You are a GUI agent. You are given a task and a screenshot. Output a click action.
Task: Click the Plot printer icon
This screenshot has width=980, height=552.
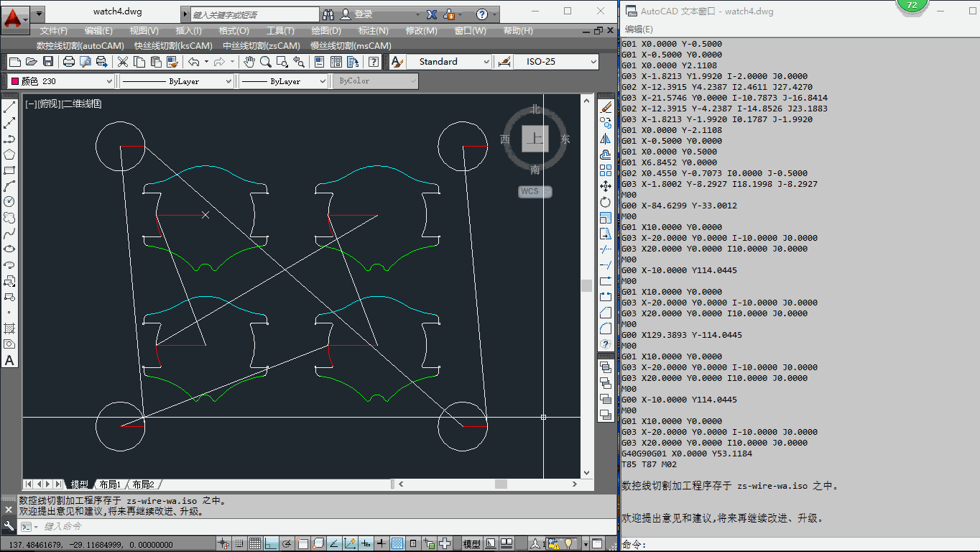[x=69, y=62]
